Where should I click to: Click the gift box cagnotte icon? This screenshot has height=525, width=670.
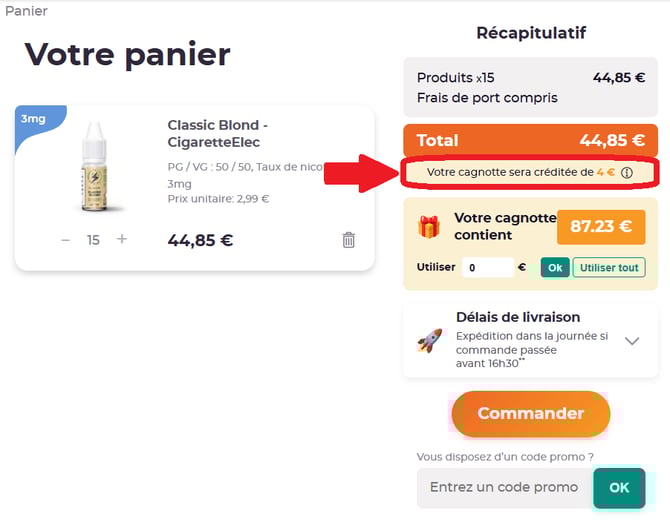[x=429, y=226]
